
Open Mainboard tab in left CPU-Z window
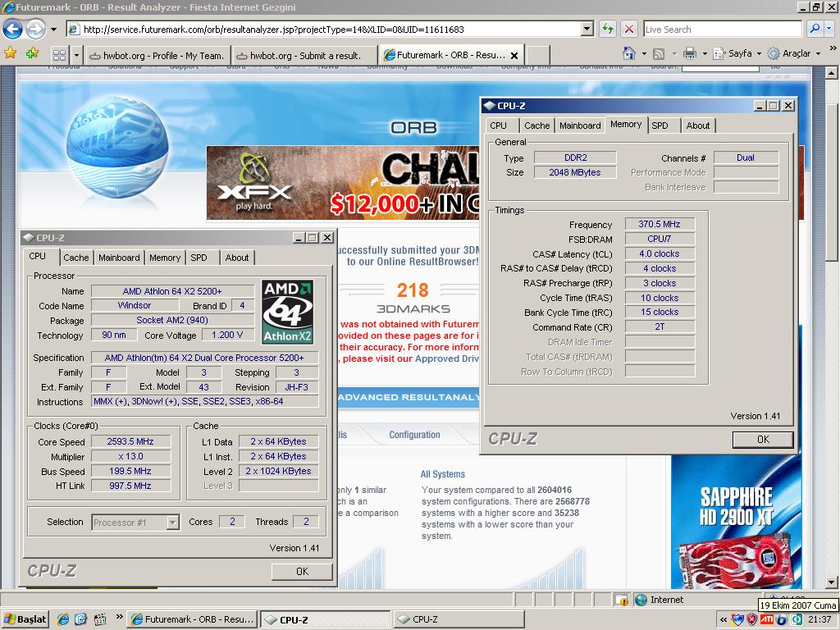(119, 258)
